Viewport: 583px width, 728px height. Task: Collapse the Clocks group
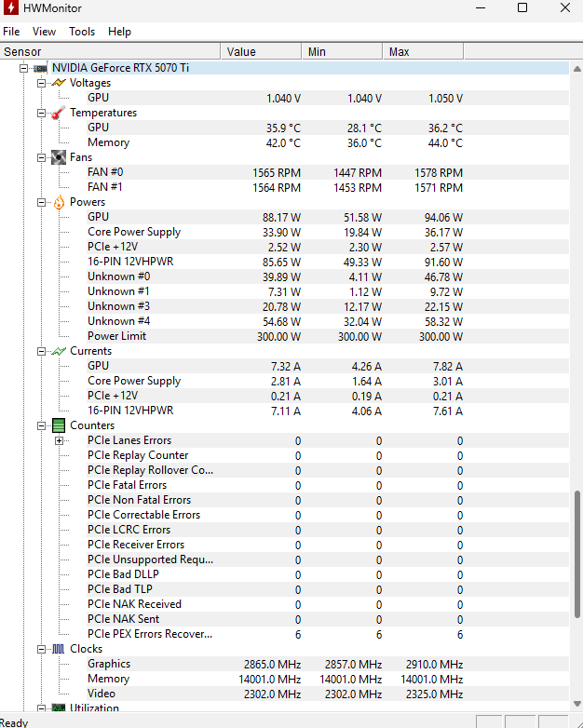click(x=41, y=649)
